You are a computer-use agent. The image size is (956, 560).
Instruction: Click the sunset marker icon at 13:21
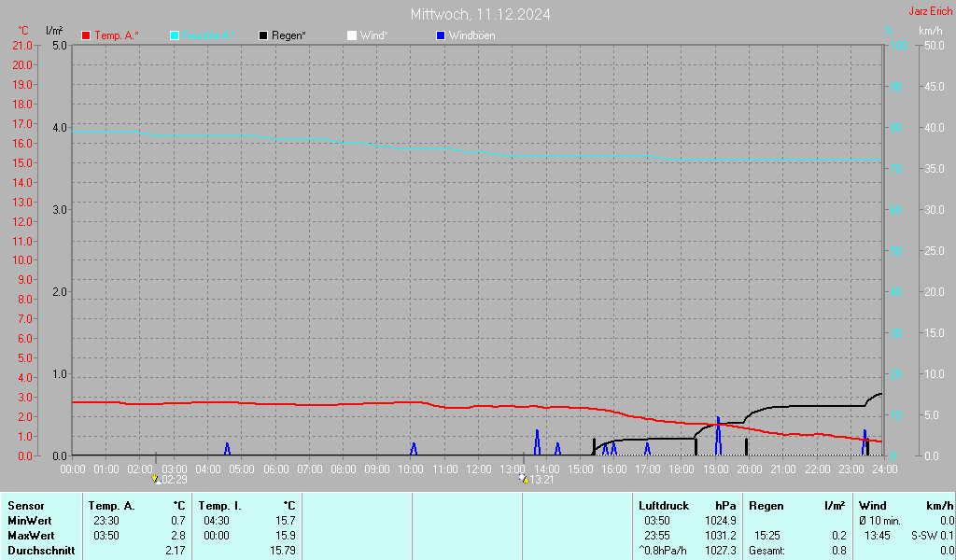click(523, 479)
